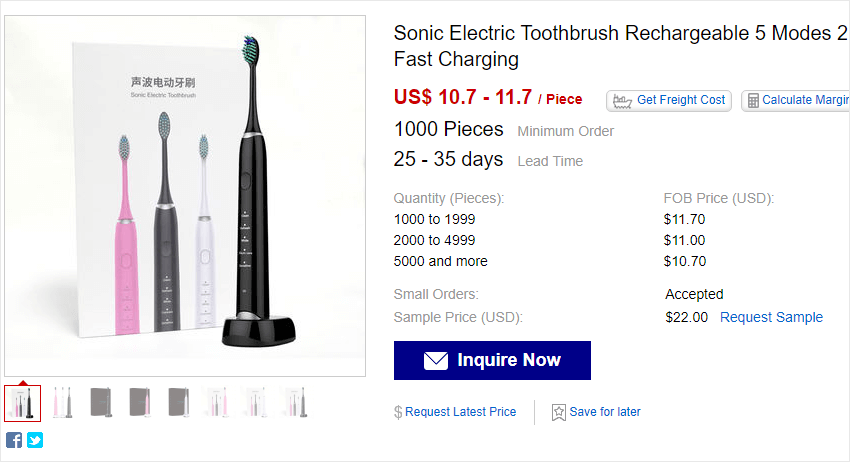The height and width of the screenshot is (462, 850).
Task: Share product on Facebook
Action: pyautogui.click(x=14, y=440)
